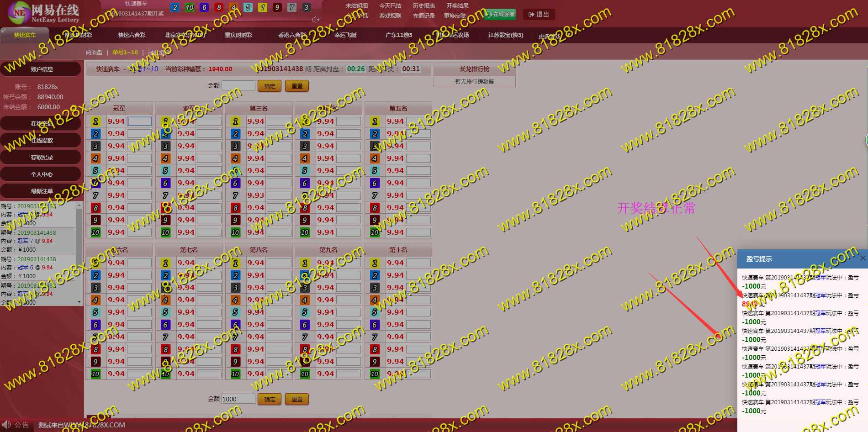Open 广东11选5 game tab
Screen dimensions: 868x432
pyautogui.click(x=398, y=35)
